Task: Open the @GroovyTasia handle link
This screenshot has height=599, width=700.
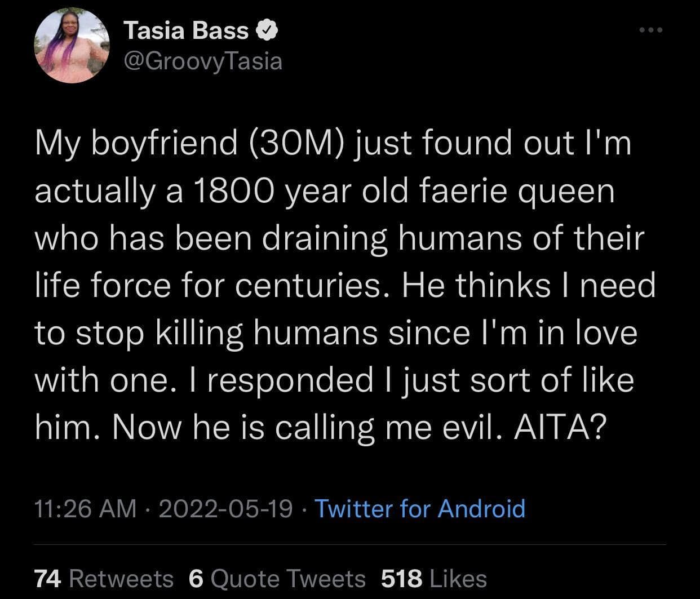Action: point(203,61)
